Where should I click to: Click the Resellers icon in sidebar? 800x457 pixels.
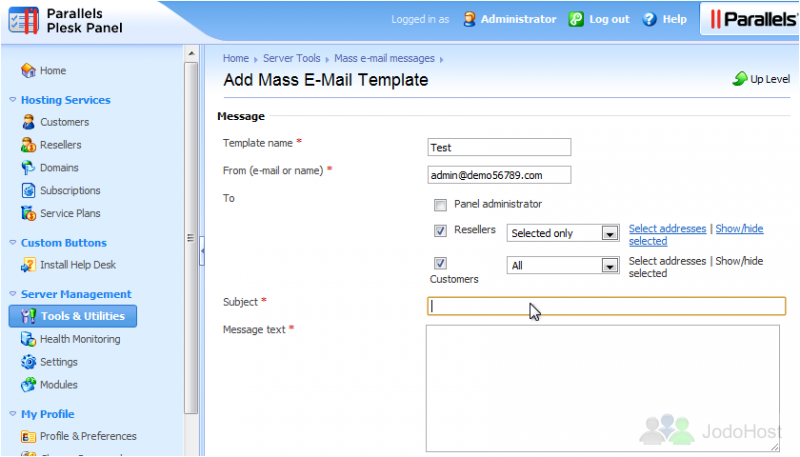coord(28,145)
